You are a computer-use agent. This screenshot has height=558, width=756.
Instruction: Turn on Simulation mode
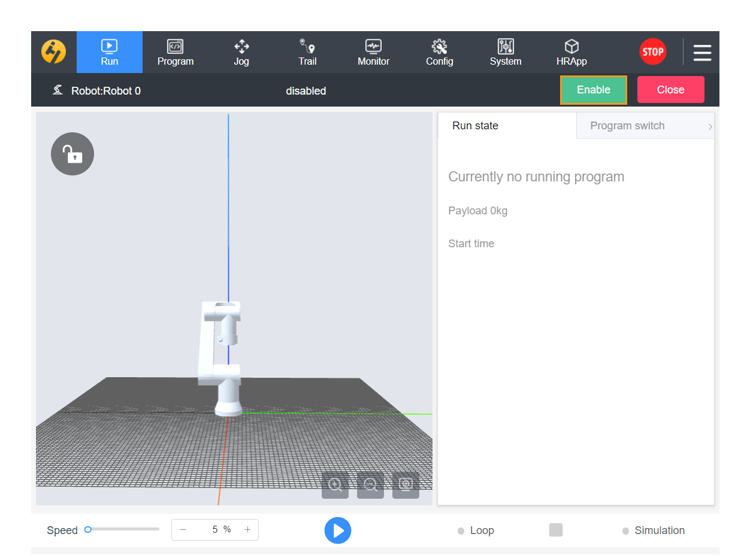(625, 531)
